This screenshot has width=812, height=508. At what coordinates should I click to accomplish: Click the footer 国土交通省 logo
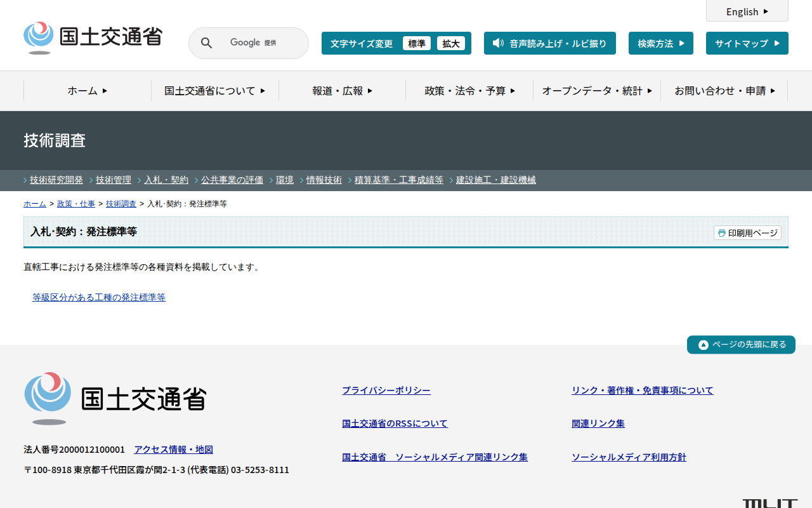115,398
